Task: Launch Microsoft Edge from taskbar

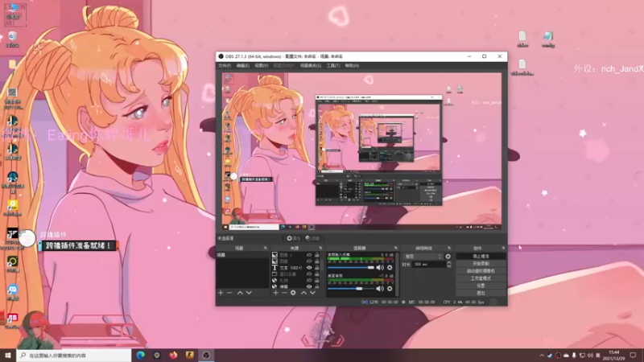Action: point(140,355)
